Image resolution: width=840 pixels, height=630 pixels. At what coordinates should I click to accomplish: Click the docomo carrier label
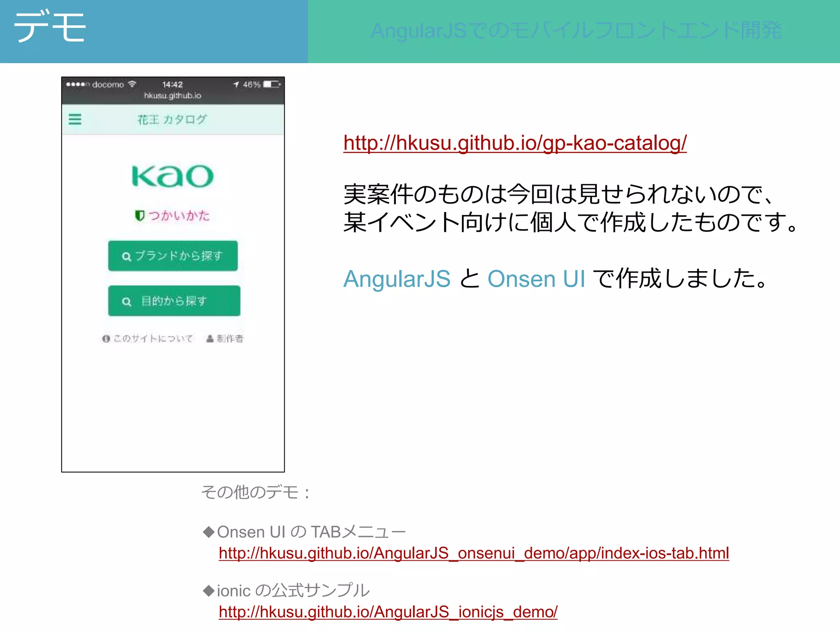(108, 84)
